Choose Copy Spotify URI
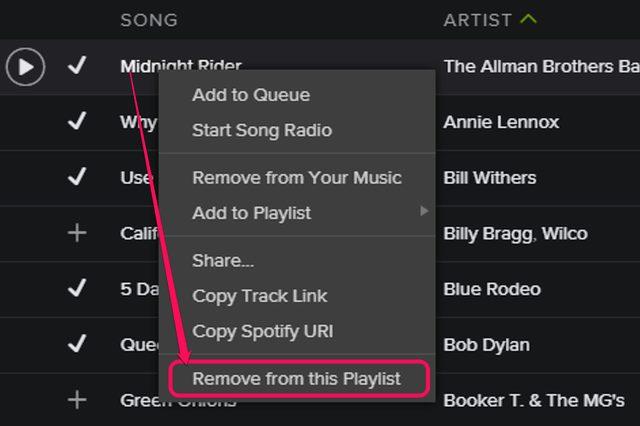Viewport: 640px width, 426px height. (263, 331)
